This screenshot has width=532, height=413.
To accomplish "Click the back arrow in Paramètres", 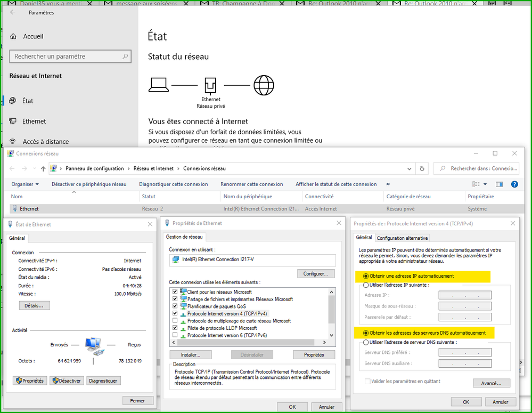I will coord(13,12).
